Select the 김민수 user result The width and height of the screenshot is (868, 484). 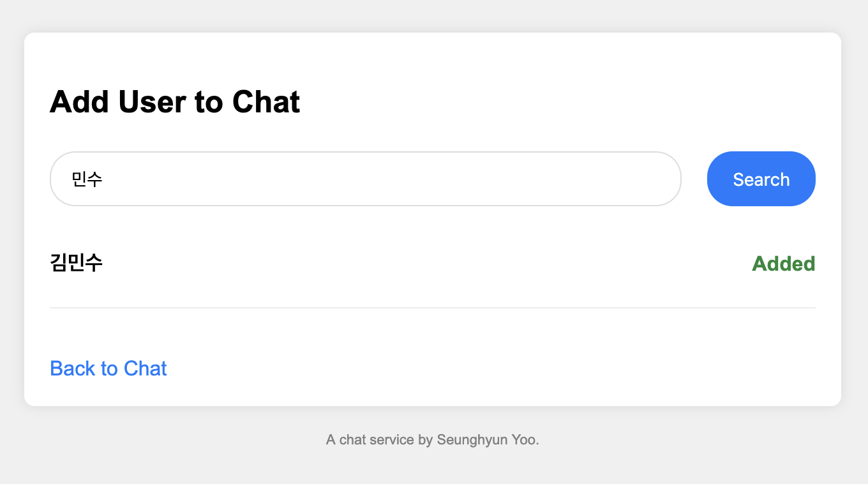(x=77, y=262)
